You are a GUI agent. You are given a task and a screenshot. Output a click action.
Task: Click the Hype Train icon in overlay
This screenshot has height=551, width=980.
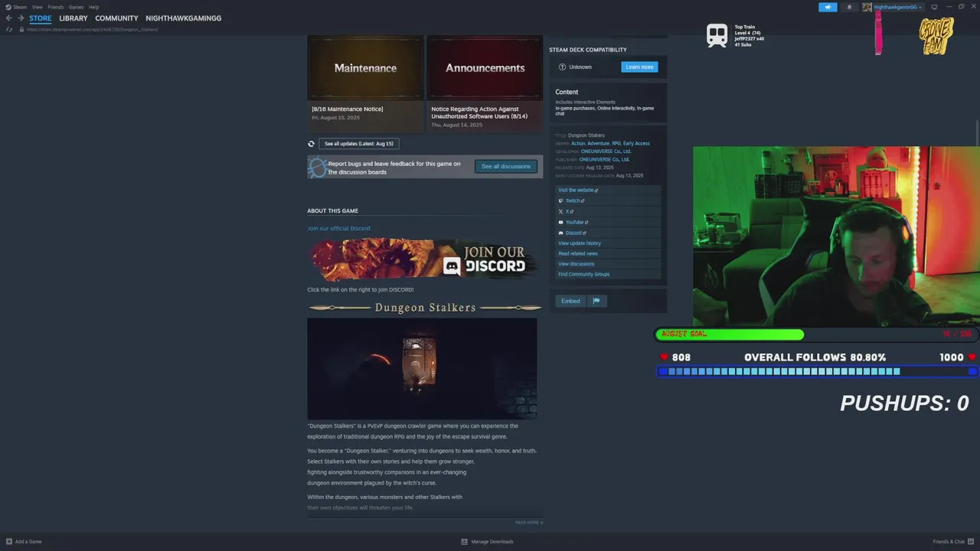[717, 35]
